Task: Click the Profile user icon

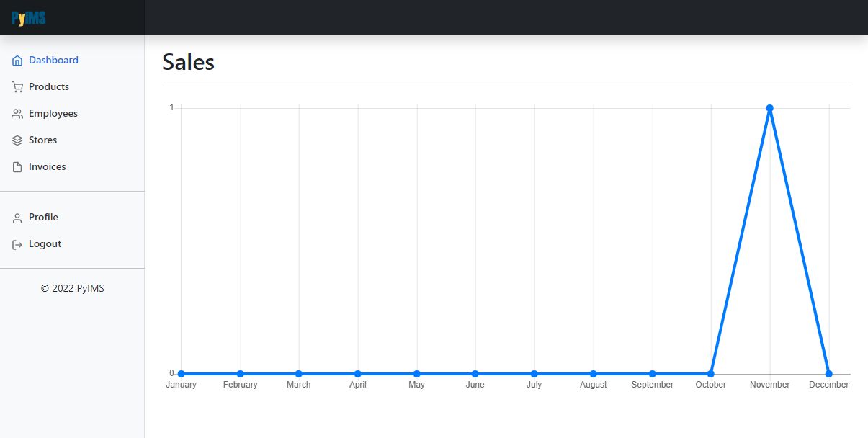Action: click(17, 218)
